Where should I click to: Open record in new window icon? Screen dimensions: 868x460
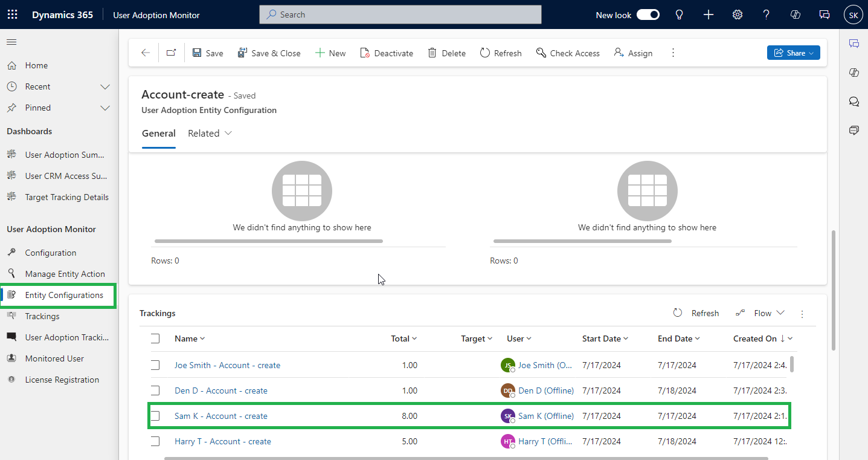click(x=171, y=53)
